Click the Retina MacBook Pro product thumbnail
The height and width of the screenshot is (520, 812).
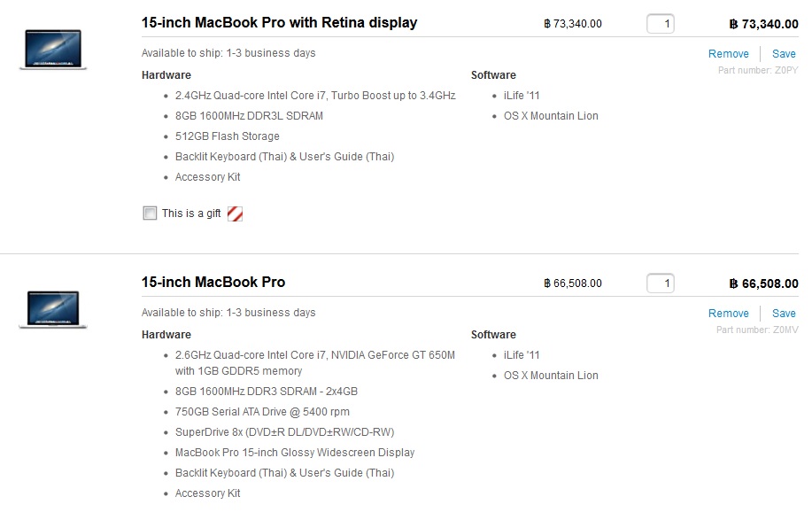(53, 50)
